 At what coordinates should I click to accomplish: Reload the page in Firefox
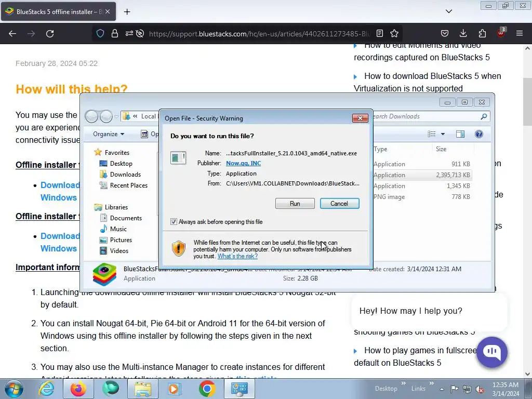[x=50, y=34]
